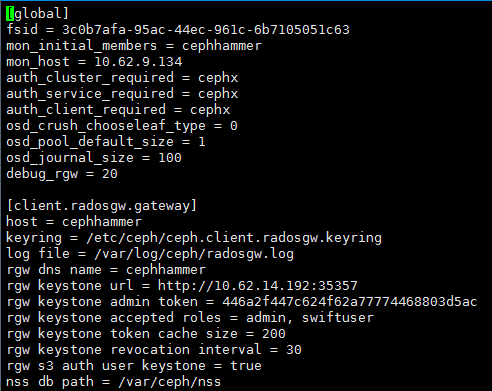This screenshot has height=391, width=492.
Task: Click the host = cephhammer line
Action: 74,222
